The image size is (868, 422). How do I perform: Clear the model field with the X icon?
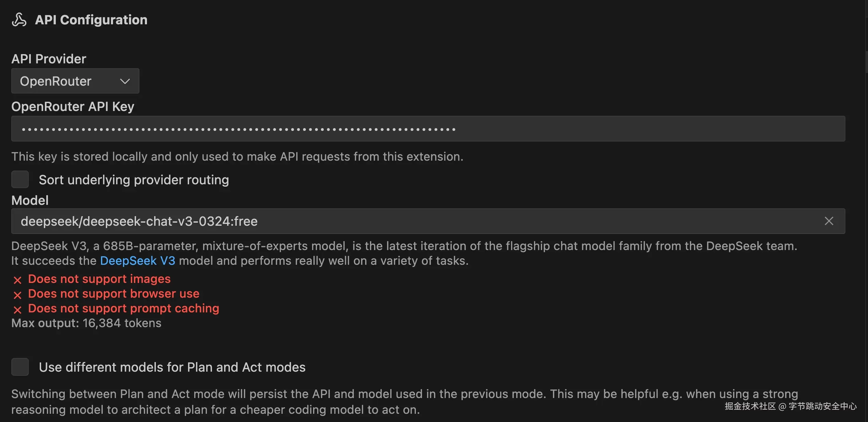829,221
